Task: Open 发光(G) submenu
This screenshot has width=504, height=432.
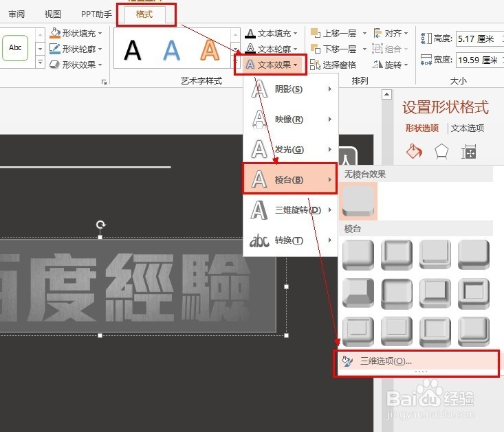Action: click(291, 149)
